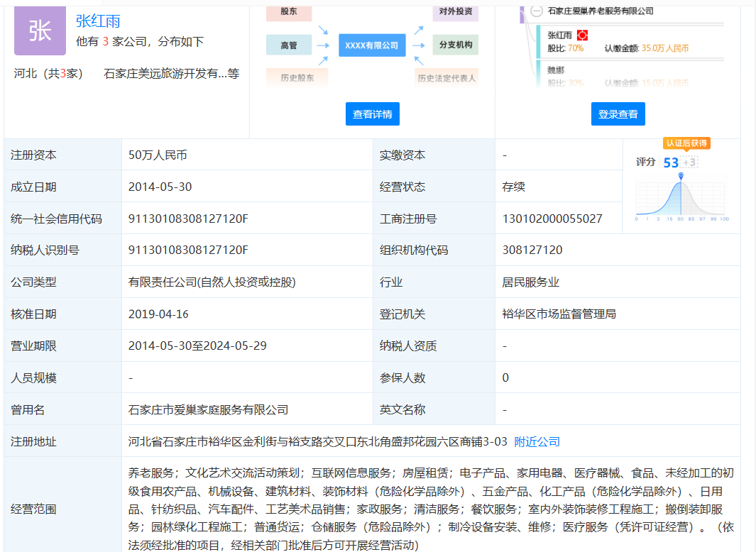This screenshot has width=756, height=552.
Task: Click the 35.0万人民币 subscribed amount
Action: 665,48
